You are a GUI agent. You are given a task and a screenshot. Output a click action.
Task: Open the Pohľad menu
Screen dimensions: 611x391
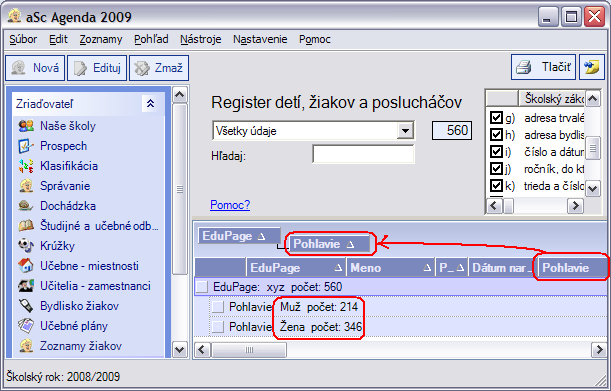151,39
